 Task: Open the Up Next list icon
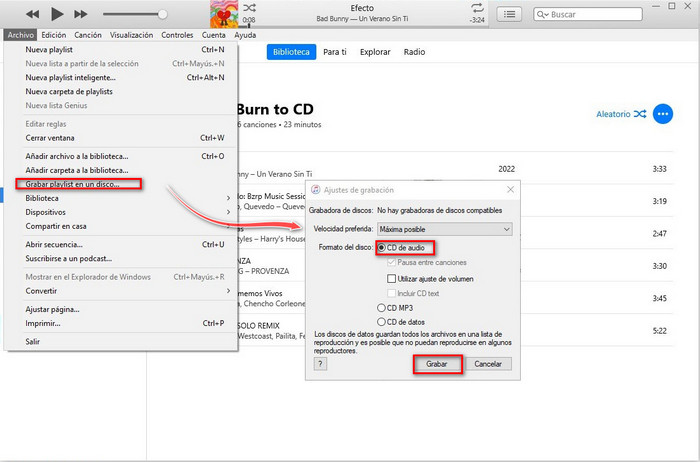click(509, 14)
